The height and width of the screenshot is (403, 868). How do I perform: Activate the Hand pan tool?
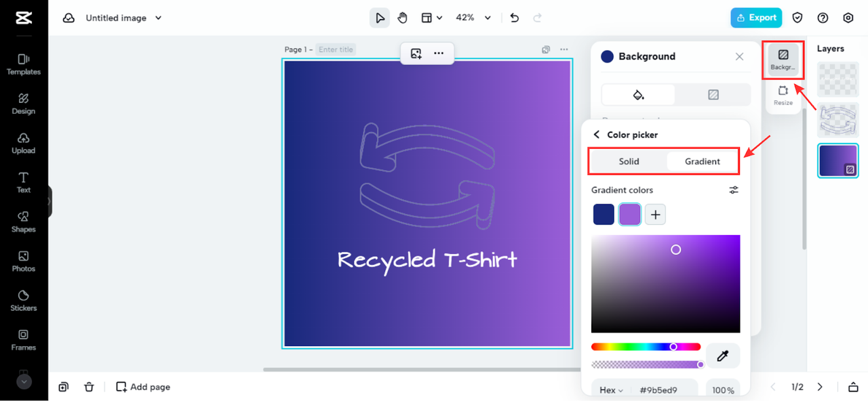pyautogui.click(x=403, y=18)
